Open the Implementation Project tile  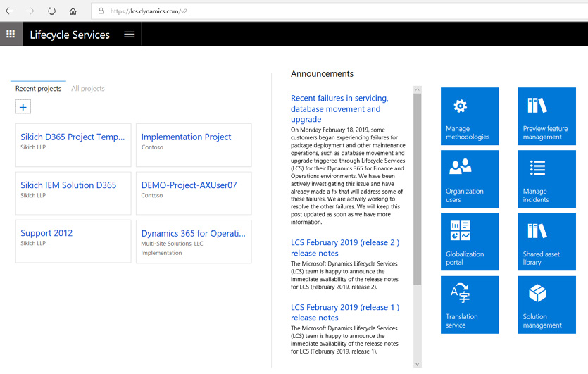pyautogui.click(x=187, y=137)
